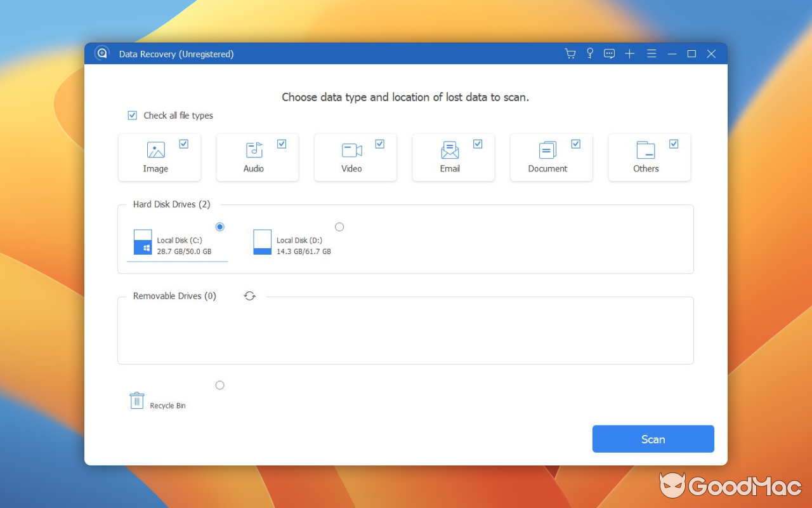Open the hamburger menu
Screen dimensions: 812x508
pos(652,54)
